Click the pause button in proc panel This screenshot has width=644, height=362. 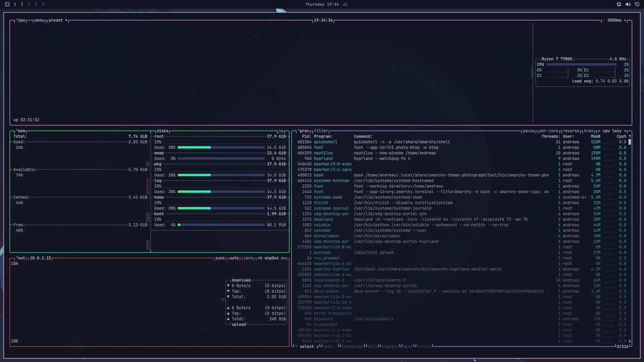(529, 131)
